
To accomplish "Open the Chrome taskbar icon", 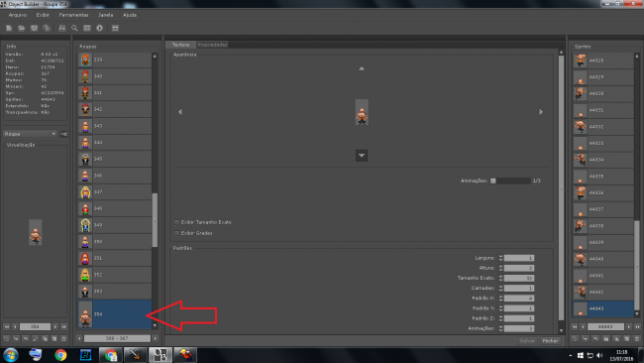I will pyautogui.click(x=60, y=355).
